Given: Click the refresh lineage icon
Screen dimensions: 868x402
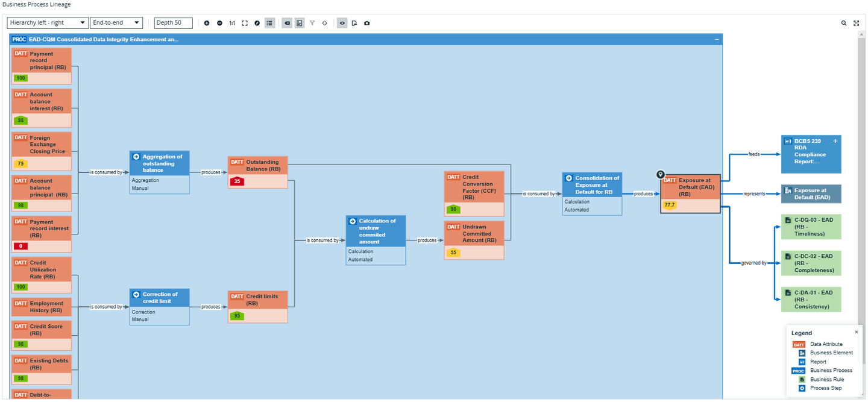Looking at the screenshot, I should [324, 23].
